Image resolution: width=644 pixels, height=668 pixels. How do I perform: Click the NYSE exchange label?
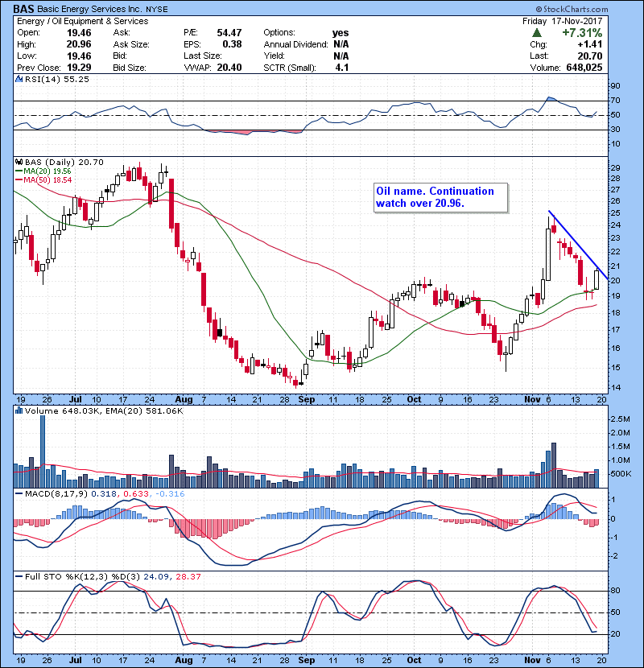pos(157,9)
